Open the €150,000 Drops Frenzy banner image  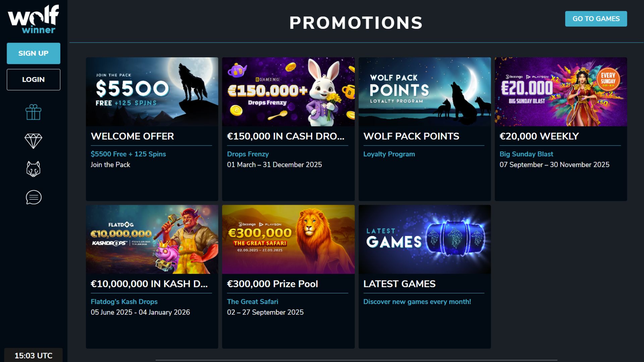[x=288, y=92]
